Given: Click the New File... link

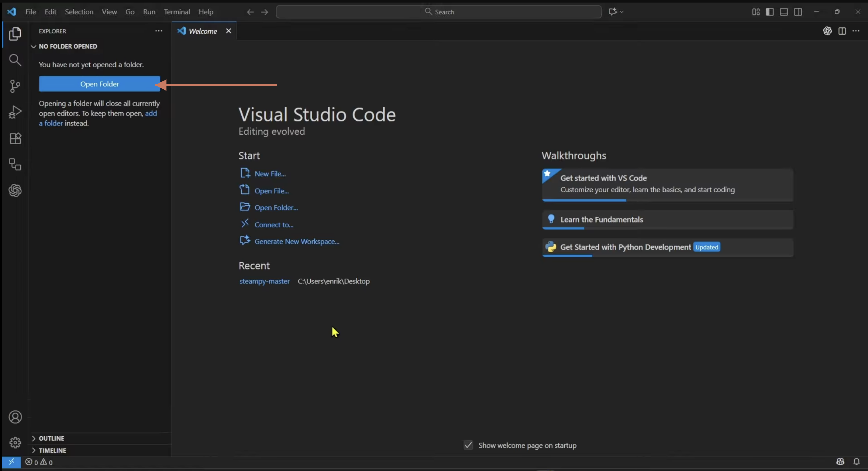Looking at the screenshot, I should point(270,173).
